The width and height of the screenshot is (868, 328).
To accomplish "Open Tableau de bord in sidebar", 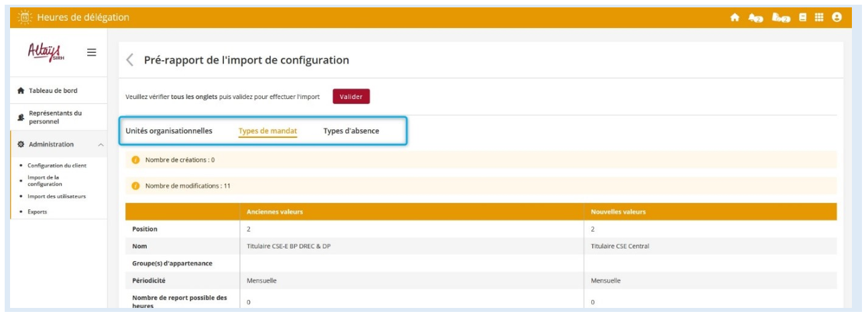I will 57,90.
